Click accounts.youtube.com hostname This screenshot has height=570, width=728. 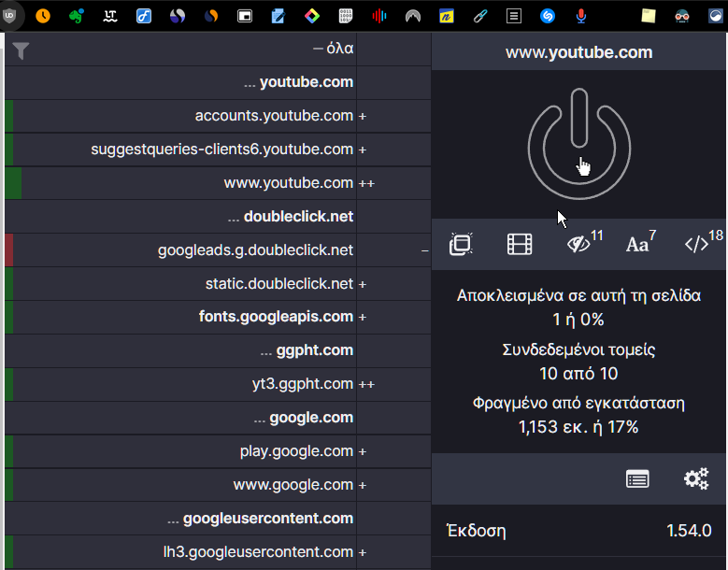[x=274, y=116]
